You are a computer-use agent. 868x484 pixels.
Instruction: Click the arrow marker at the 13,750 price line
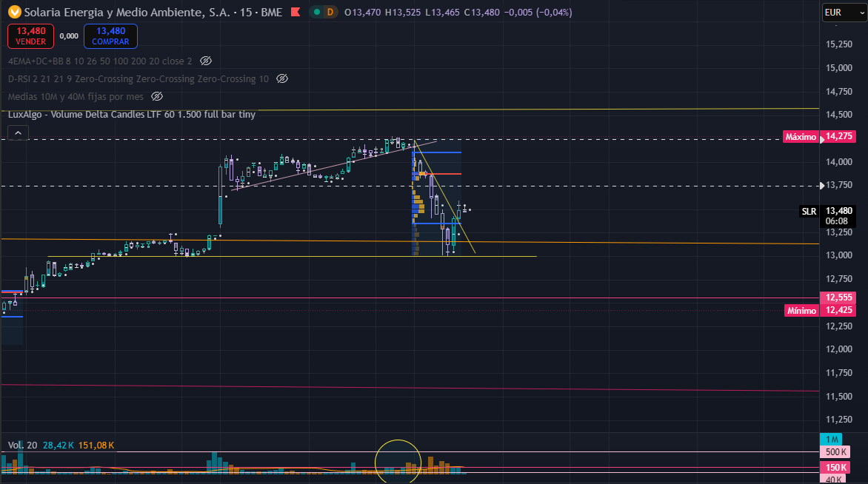tap(822, 186)
